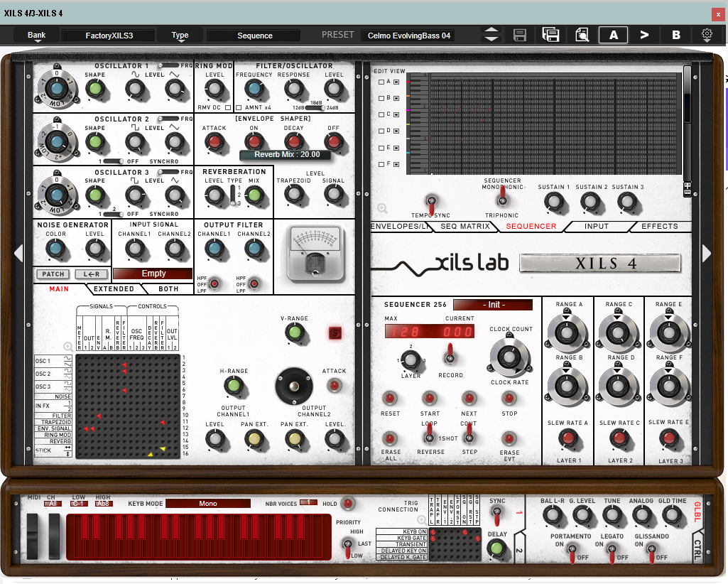
Task: Click the sequencer grid vertical scrollbar
Action: click(x=687, y=95)
